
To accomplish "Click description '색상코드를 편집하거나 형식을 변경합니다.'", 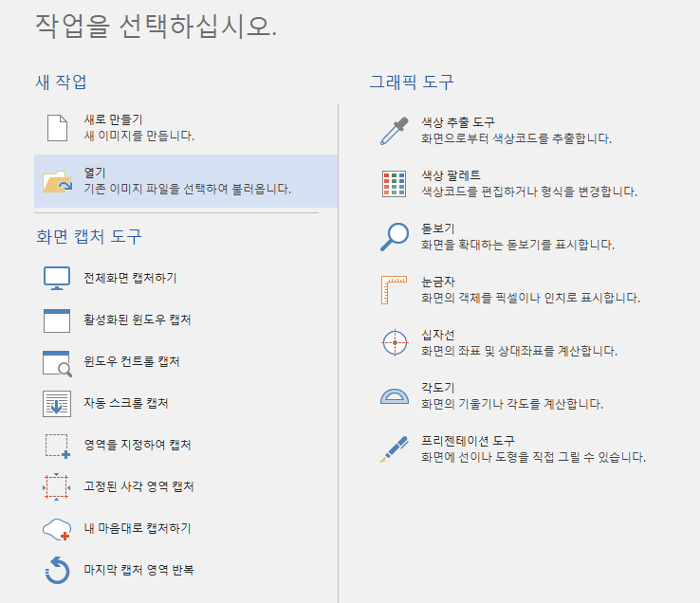I will (529, 192).
